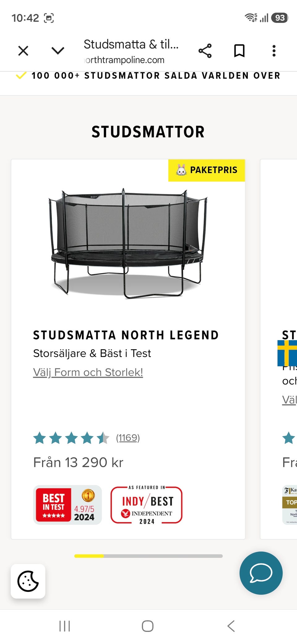297x644 pixels.
Task: Tap the page URL in address bar
Action: (x=125, y=60)
